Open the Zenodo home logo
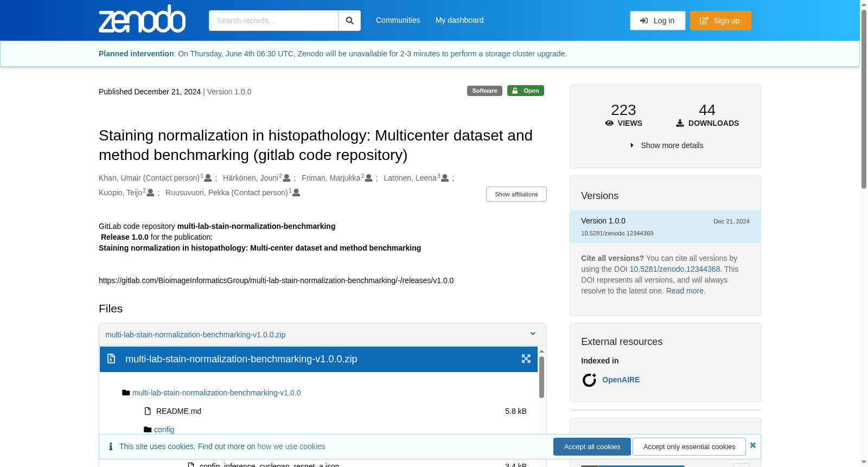 tap(142, 20)
